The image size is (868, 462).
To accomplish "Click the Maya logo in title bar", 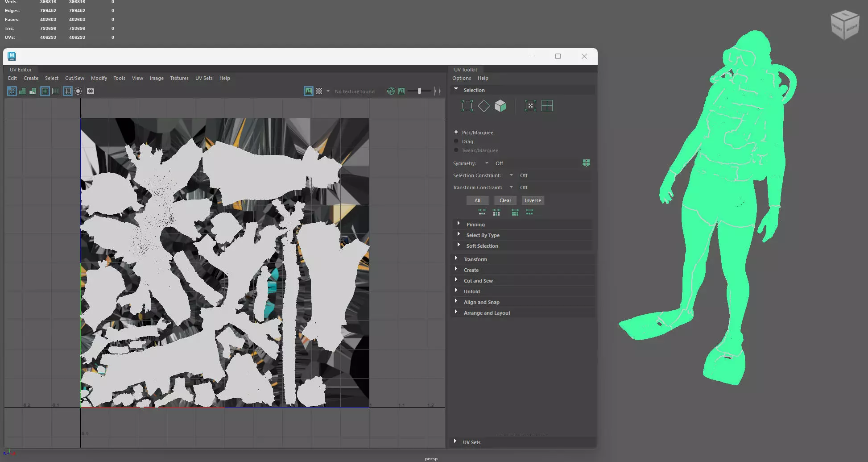I will [x=12, y=56].
